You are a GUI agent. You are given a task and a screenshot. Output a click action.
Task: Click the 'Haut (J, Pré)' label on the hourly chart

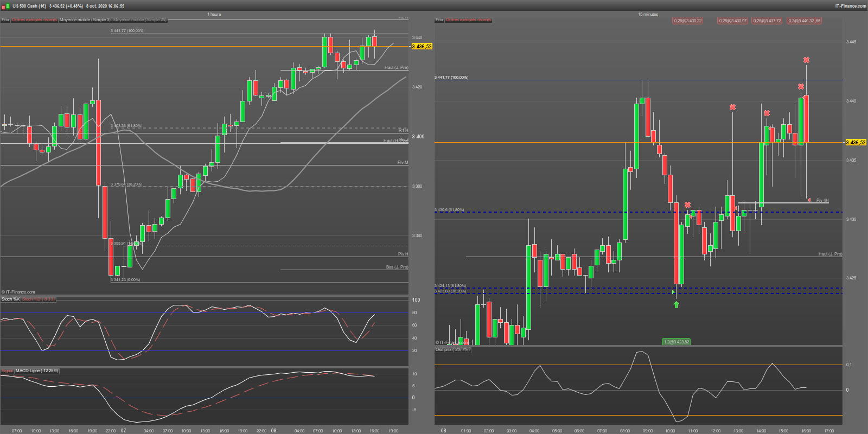pyautogui.click(x=396, y=68)
